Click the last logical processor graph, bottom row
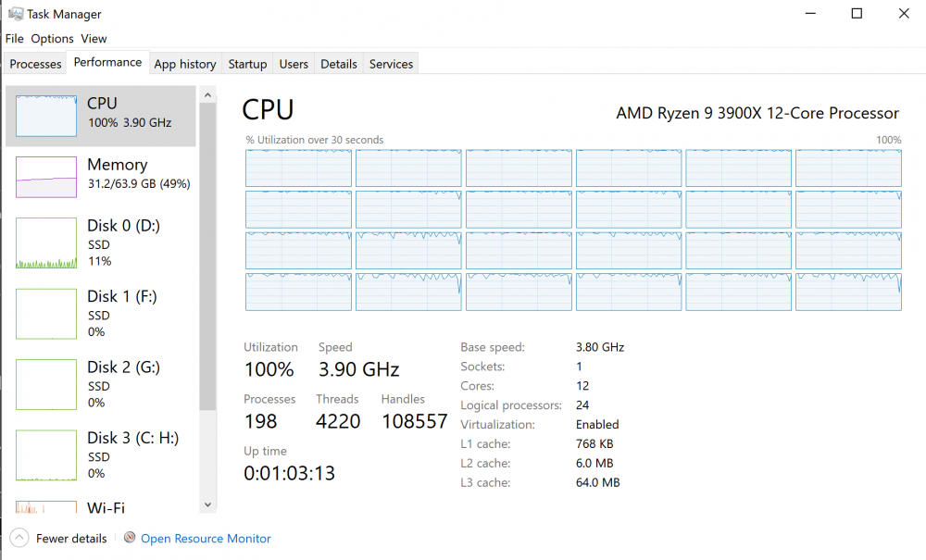Viewport: 926px width, 560px height. (x=848, y=292)
